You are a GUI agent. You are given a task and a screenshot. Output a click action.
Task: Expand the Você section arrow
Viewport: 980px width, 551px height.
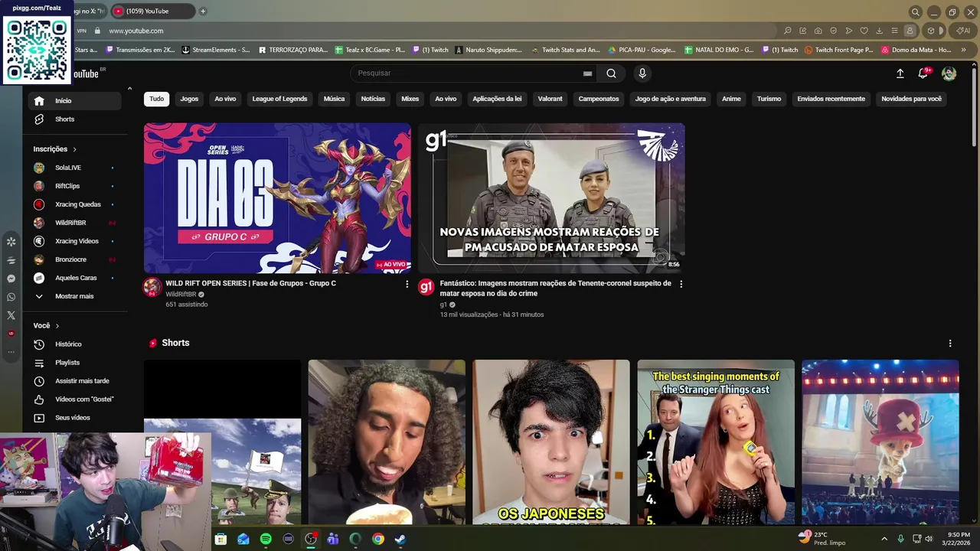tap(57, 326)
